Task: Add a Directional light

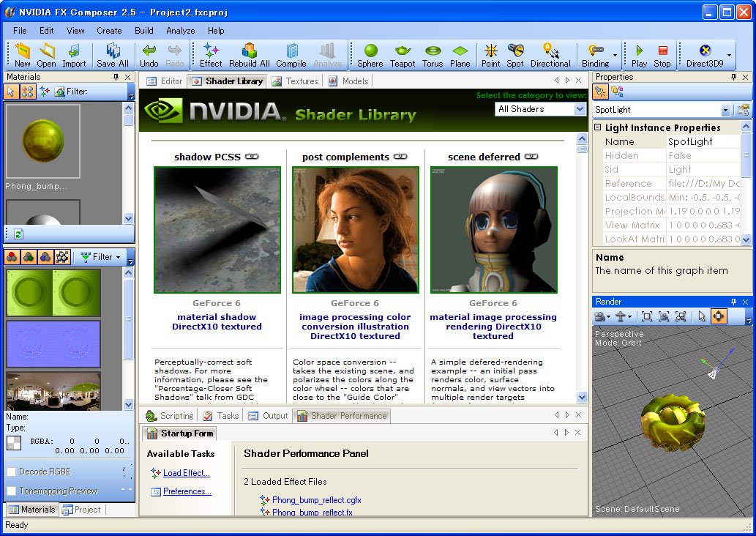Action: tap(550, 51)
